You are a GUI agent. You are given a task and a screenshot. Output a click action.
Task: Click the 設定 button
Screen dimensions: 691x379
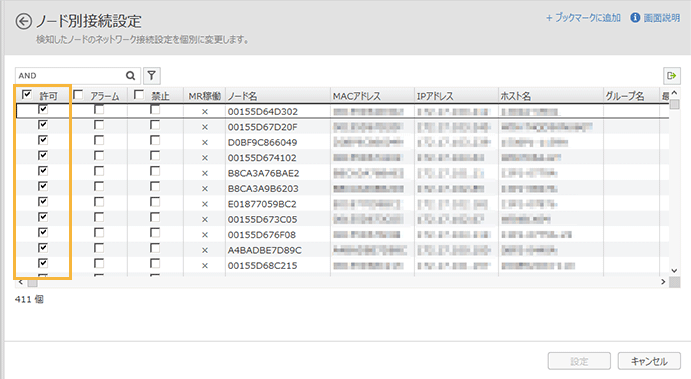click(x=579, y=361)
